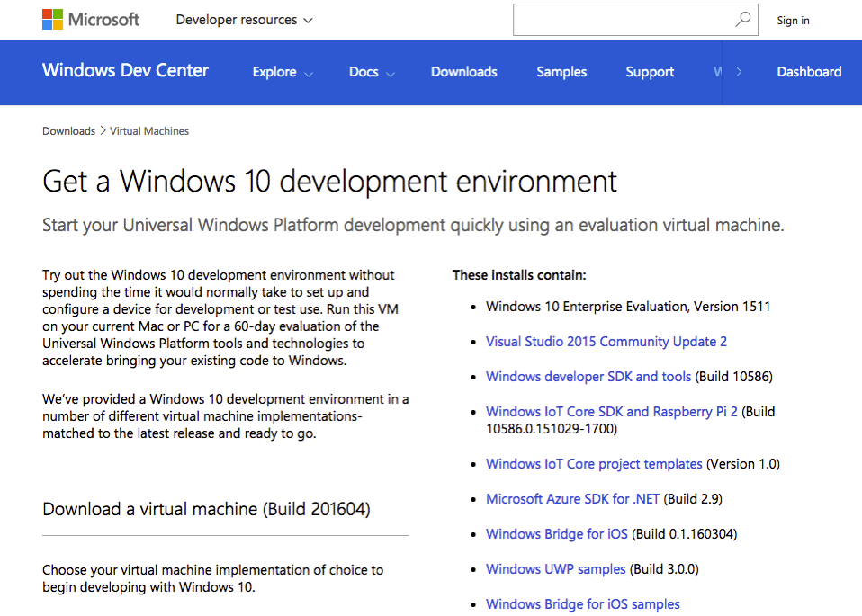Open the Dashboard

(x=809, y=73)
